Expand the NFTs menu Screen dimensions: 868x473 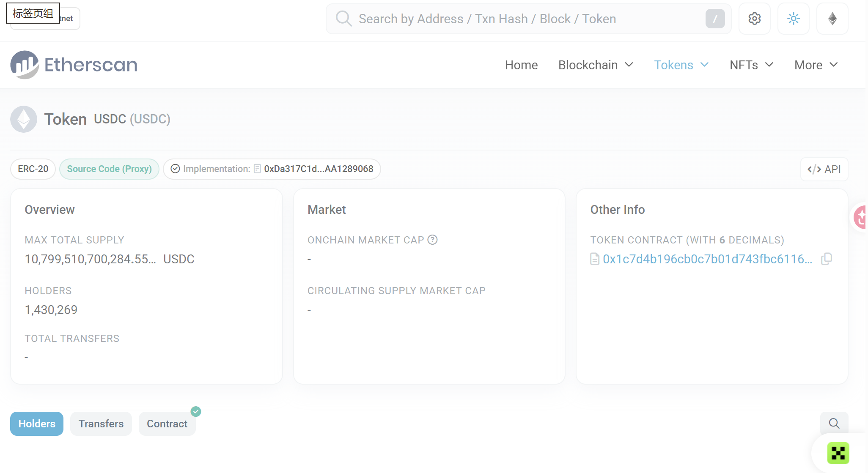[x=751, y=65]
